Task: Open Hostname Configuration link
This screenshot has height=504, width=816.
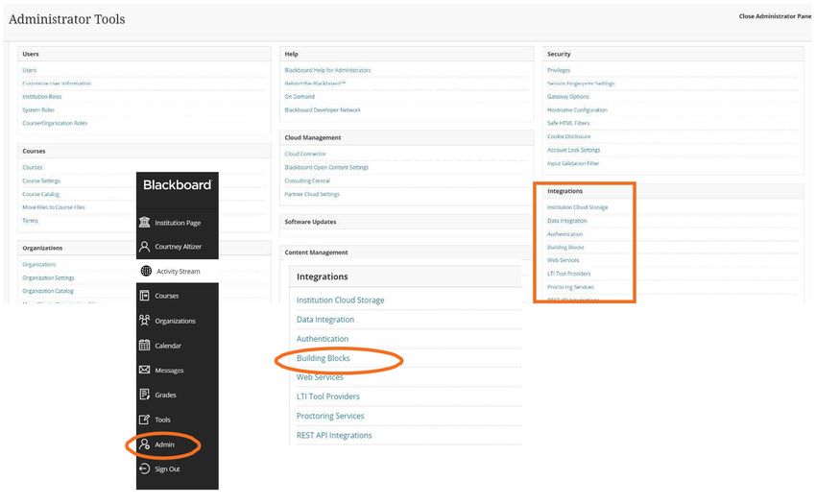Action: coord(577,109)
